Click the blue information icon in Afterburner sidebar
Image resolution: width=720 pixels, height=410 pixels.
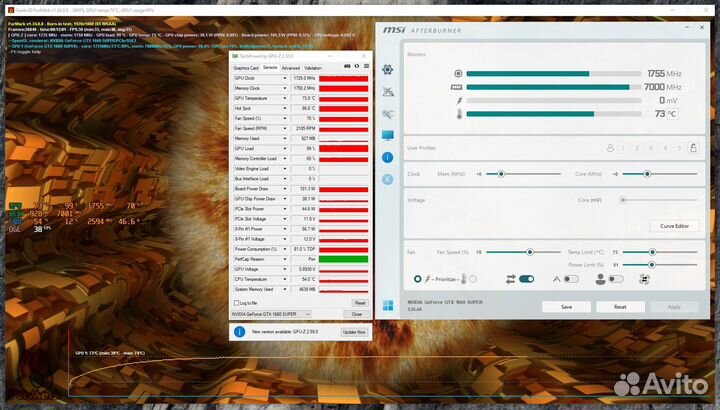point(388,157)
